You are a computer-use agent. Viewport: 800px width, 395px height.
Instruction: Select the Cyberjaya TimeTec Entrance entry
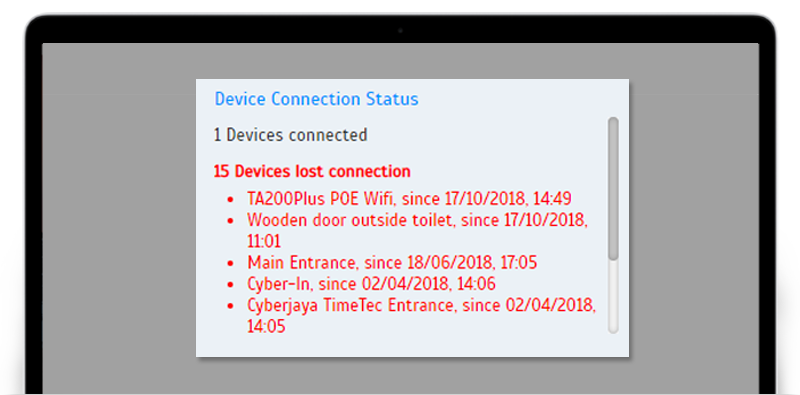(422, 315)
